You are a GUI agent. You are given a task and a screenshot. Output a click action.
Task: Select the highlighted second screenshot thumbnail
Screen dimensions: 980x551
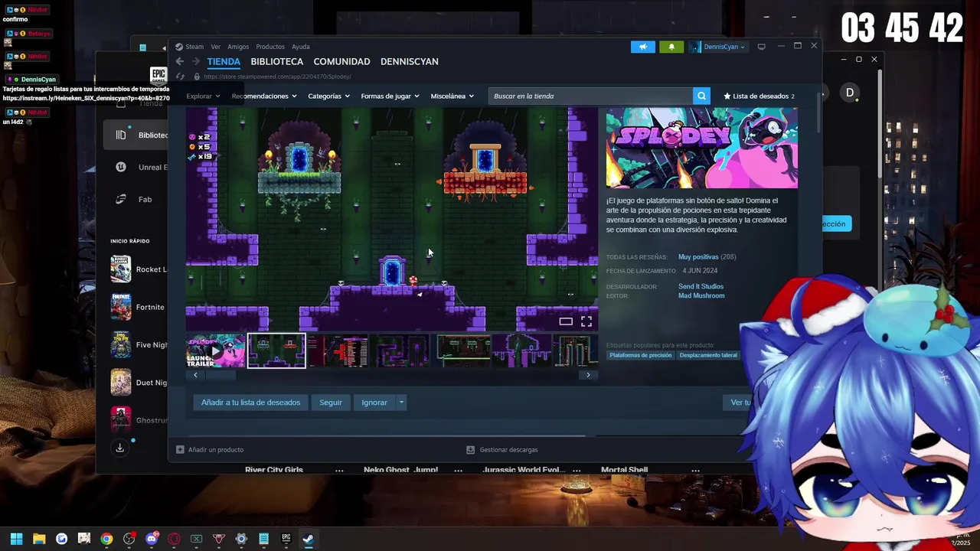[x=276, y=350]
